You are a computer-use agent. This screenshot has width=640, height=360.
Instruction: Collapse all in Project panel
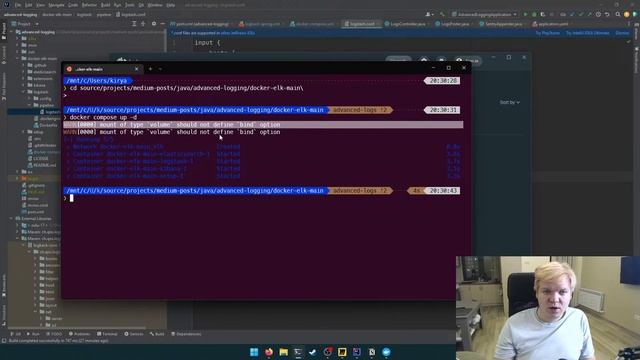point(143,24)
